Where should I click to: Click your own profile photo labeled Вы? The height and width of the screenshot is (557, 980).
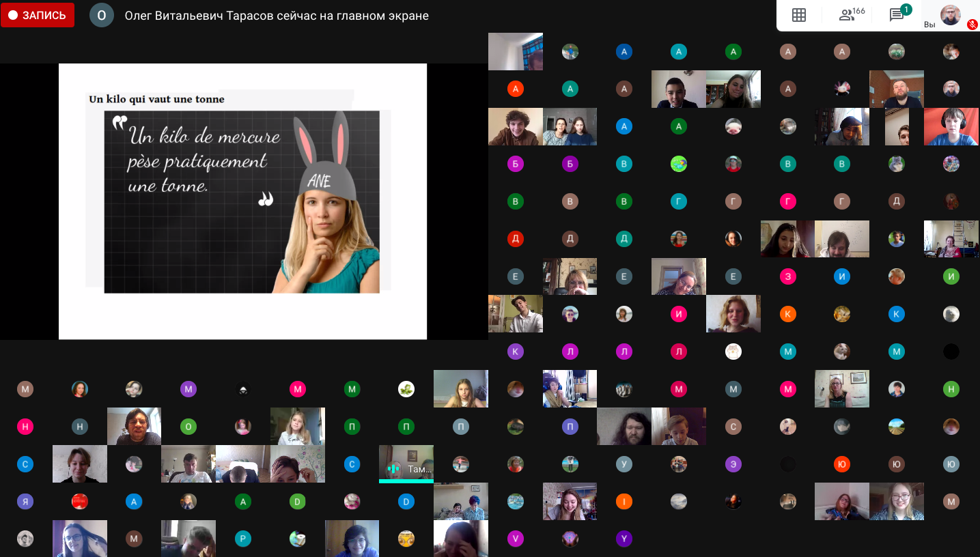click(950, 14)
